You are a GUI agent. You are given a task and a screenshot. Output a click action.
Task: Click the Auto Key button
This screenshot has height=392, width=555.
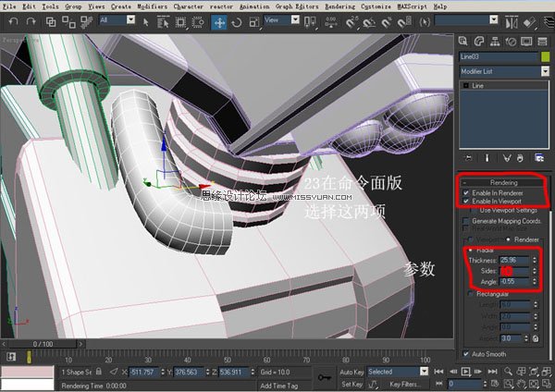click(351, 372)
